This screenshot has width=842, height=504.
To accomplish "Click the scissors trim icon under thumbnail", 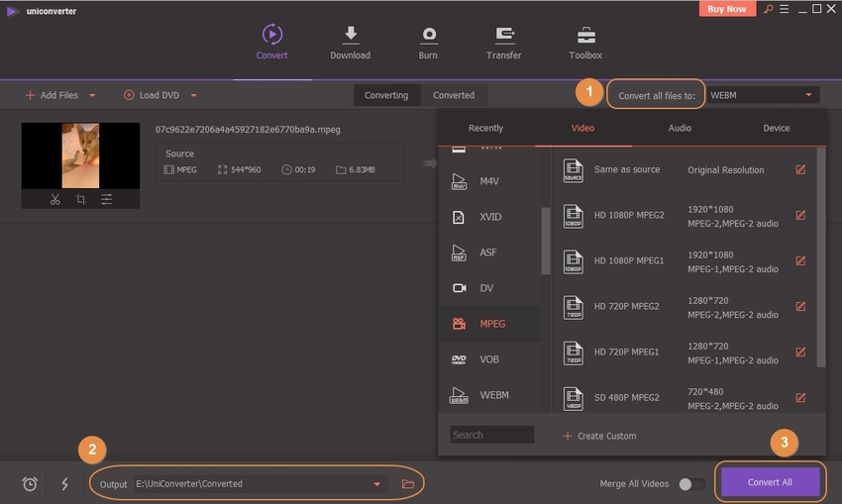I will click(x=55, y=200).
